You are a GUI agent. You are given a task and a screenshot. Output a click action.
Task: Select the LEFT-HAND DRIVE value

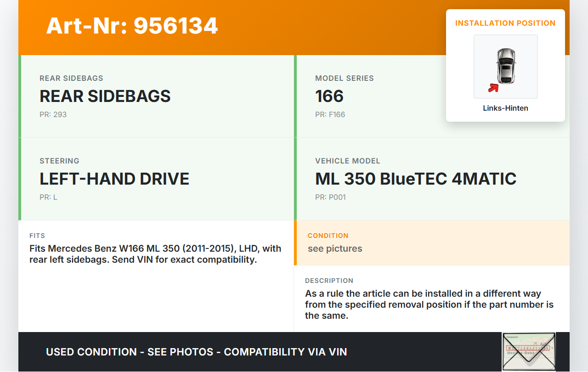point(114,179)
